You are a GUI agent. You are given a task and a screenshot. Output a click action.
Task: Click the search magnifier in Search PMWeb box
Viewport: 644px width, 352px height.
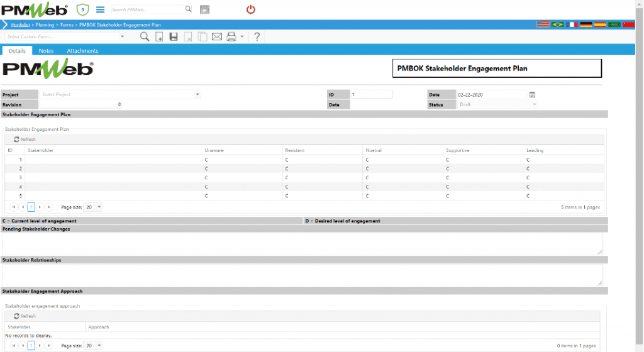(188, 9)
